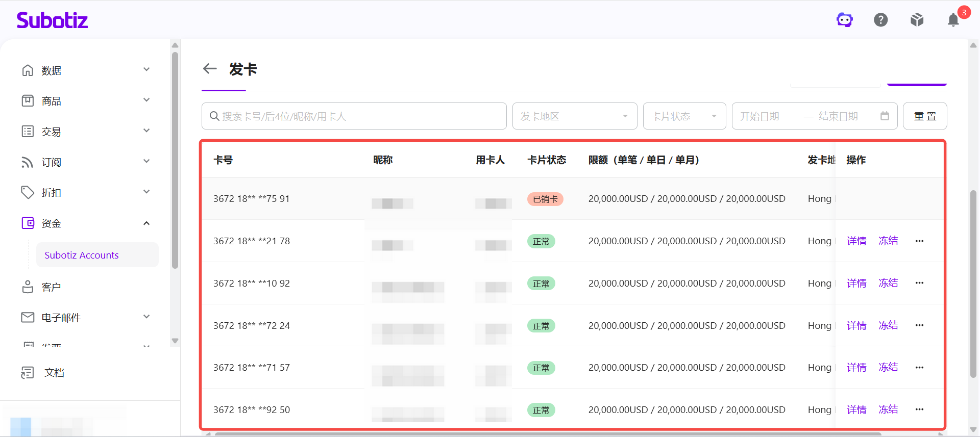Select 文档 in the sidebar
Screen dimensions: 980x437
(54, 373)
